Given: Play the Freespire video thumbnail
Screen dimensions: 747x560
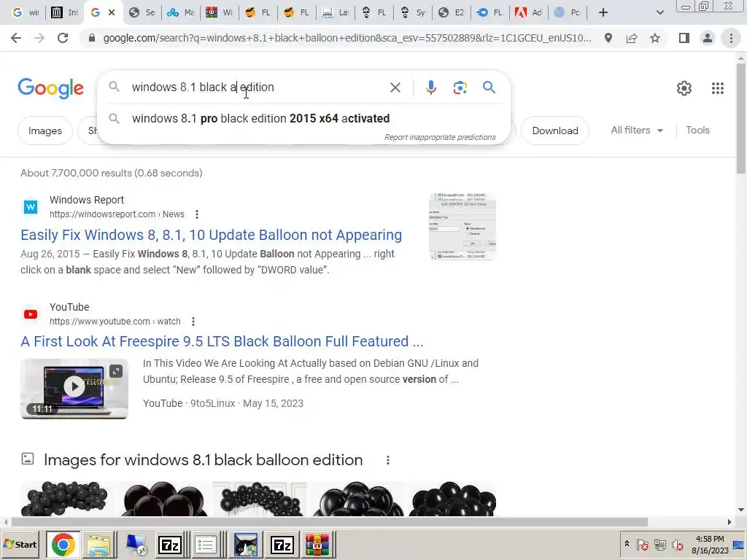Looking at the screenshot, I should 74,389.
